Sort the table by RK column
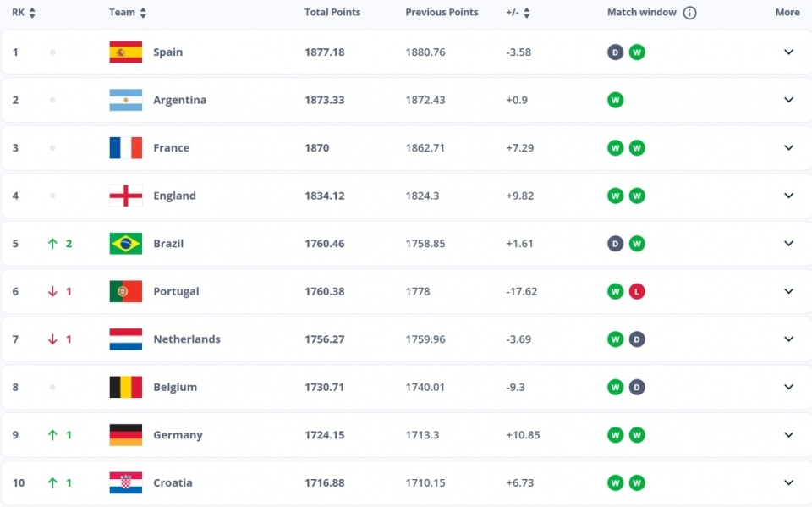 pyautogui.click(x=32, y=13)
